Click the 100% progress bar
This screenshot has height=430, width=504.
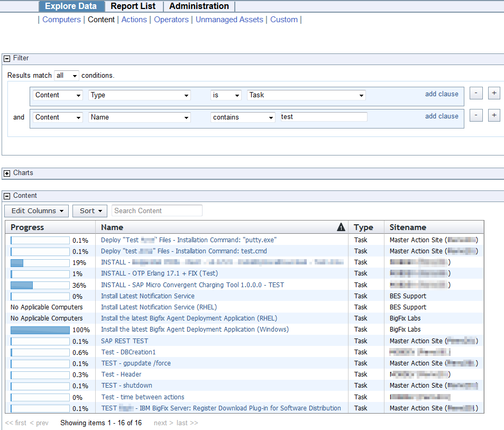coord(40,330)
